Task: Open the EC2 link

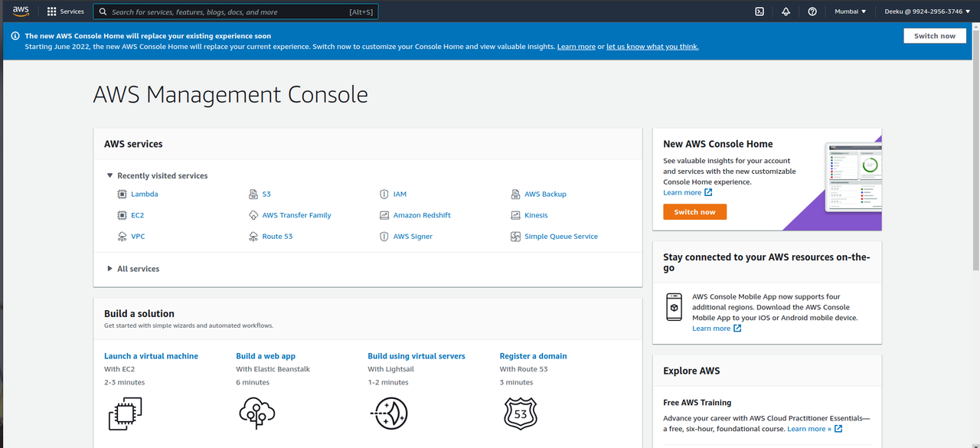Action: click(x=137, y=215)
